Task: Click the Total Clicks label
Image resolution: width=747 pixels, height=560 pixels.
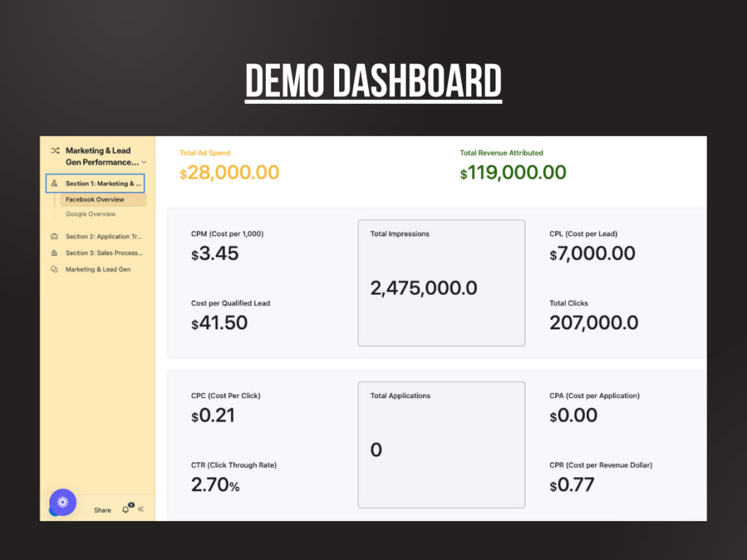Action: click(568, 303)
